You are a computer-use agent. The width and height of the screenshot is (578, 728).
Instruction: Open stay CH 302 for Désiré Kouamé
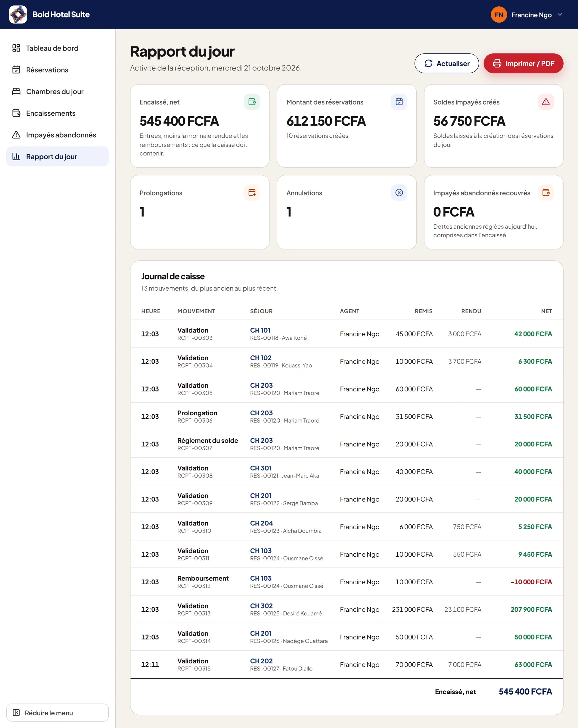coord(261,606)
